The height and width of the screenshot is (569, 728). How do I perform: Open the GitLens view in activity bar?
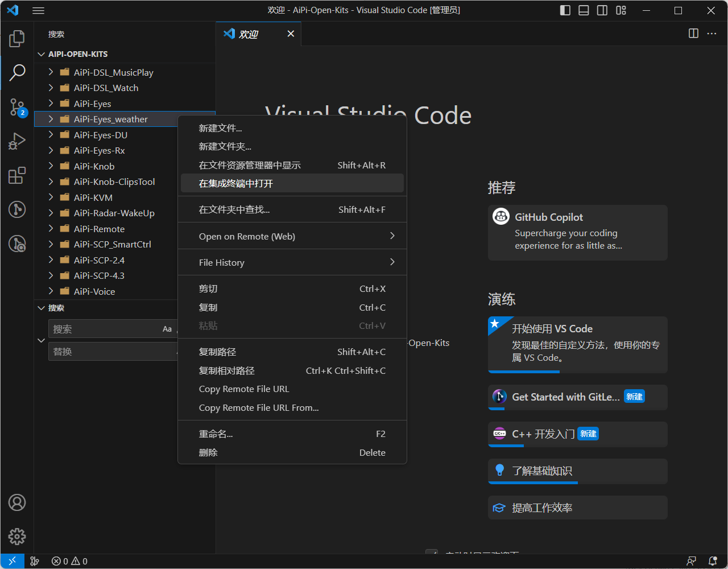17,209
